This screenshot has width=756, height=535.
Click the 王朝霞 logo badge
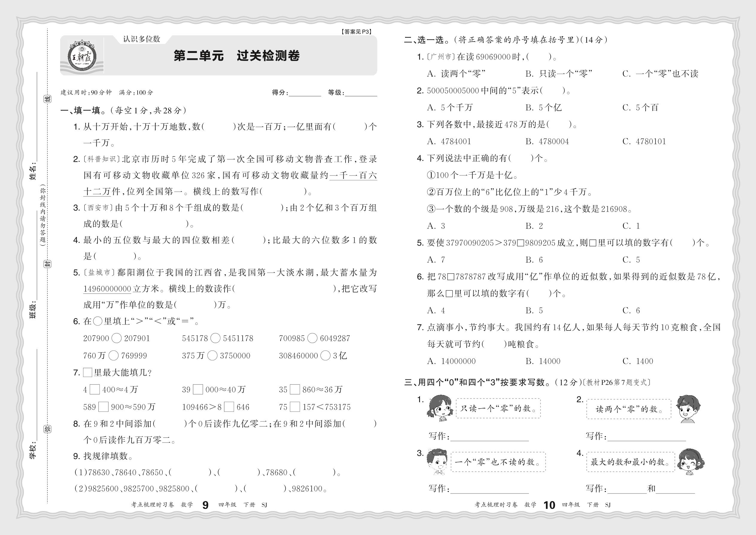point(82,56)
